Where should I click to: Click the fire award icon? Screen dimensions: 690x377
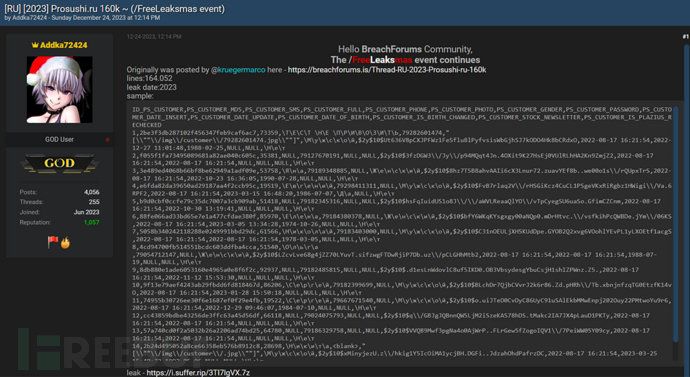65,242
